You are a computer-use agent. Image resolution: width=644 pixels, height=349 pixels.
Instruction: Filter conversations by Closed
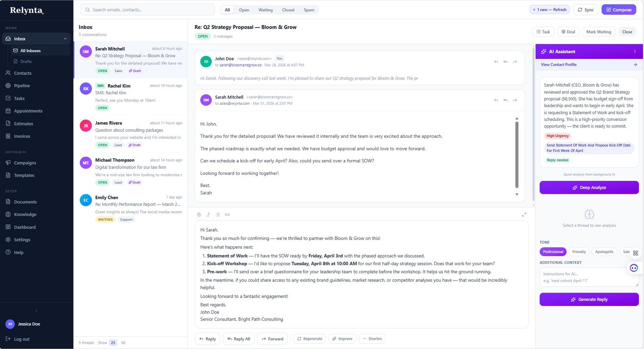coord(288,10)
